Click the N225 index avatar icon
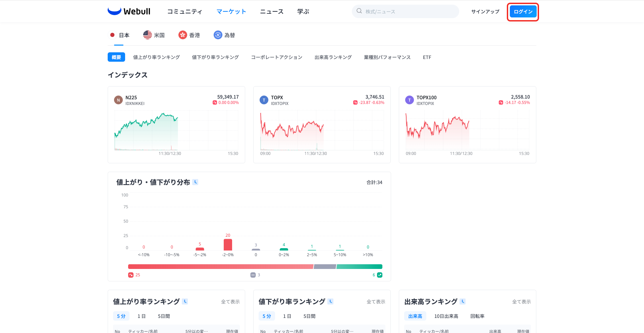The height and width of the screenshot is (333, 644). coord(118,100)
